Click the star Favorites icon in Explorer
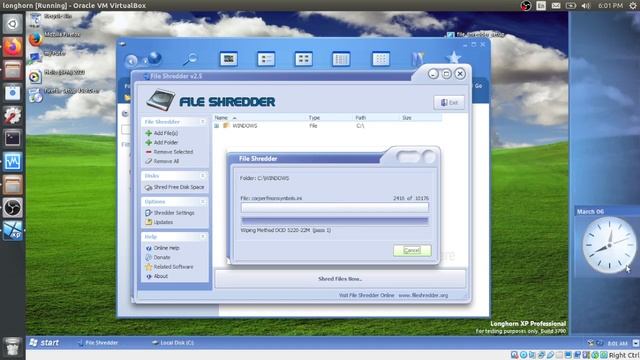 [453, 58]
